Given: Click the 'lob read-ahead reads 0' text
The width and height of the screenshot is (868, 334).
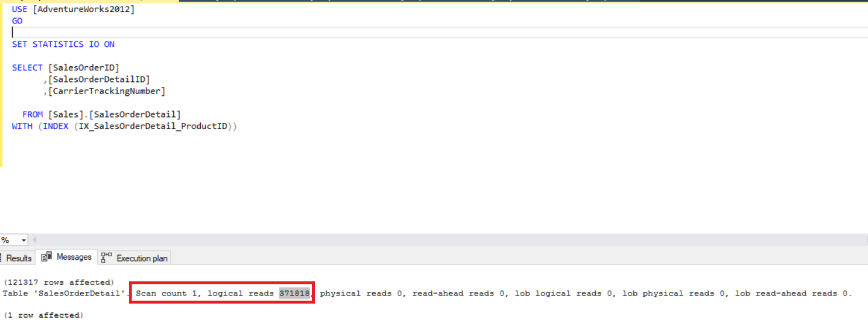Looking at the screenshot, I should click(x=792, y=294).
